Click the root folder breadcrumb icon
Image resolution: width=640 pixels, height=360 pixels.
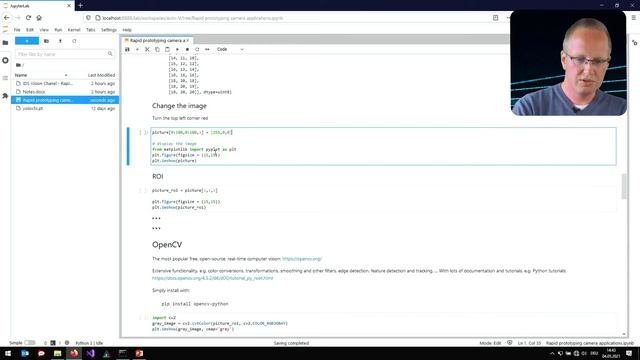point(19,65)
